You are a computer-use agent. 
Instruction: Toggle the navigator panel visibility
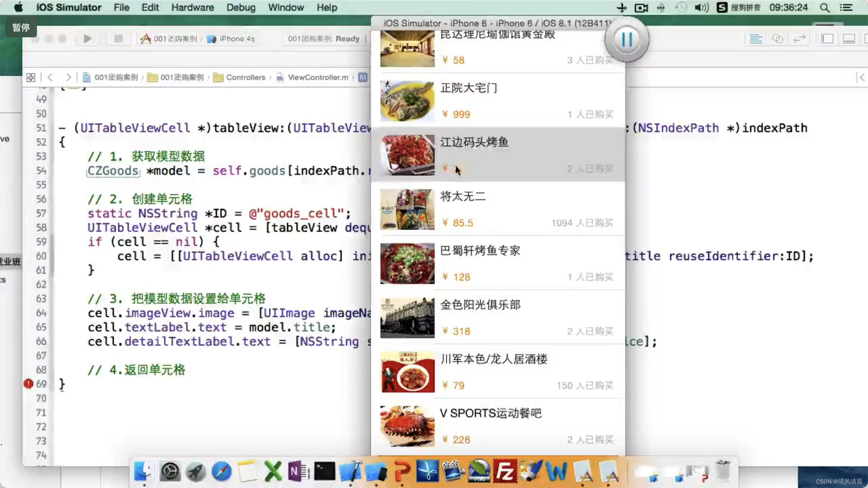click(x=827, y=39)
